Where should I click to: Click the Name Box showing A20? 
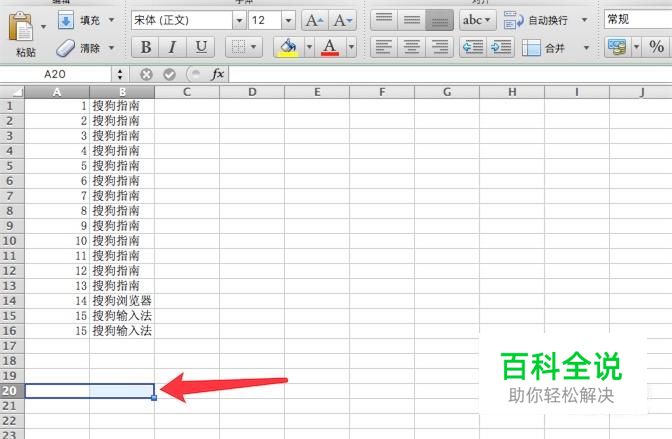(x=55, y=75)
